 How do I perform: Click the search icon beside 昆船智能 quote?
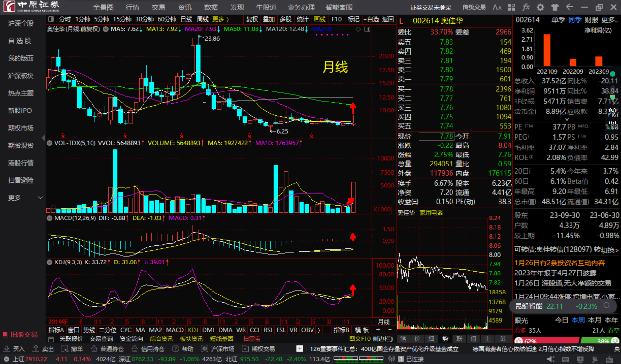(x=607, y=305)
